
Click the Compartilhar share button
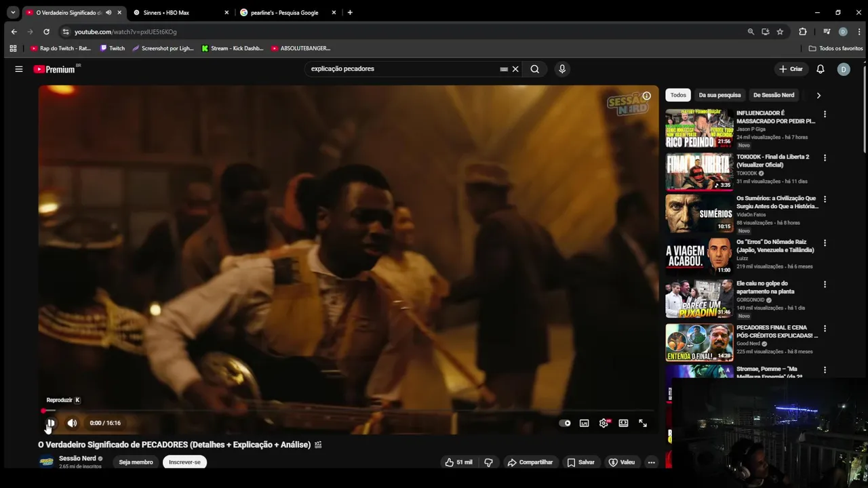(x=530, y=462)
